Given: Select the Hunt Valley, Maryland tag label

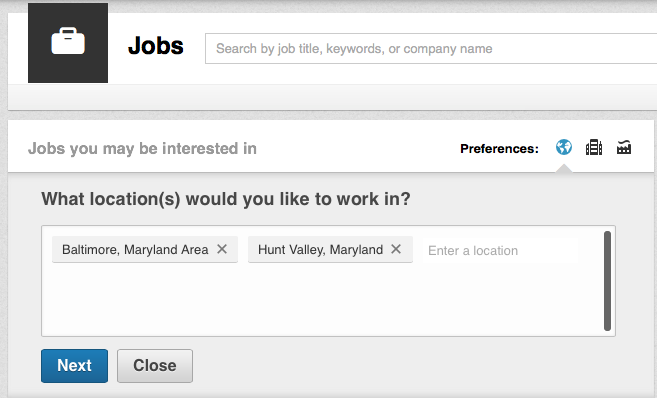Looking at the screenshot, I should point(320,250).
